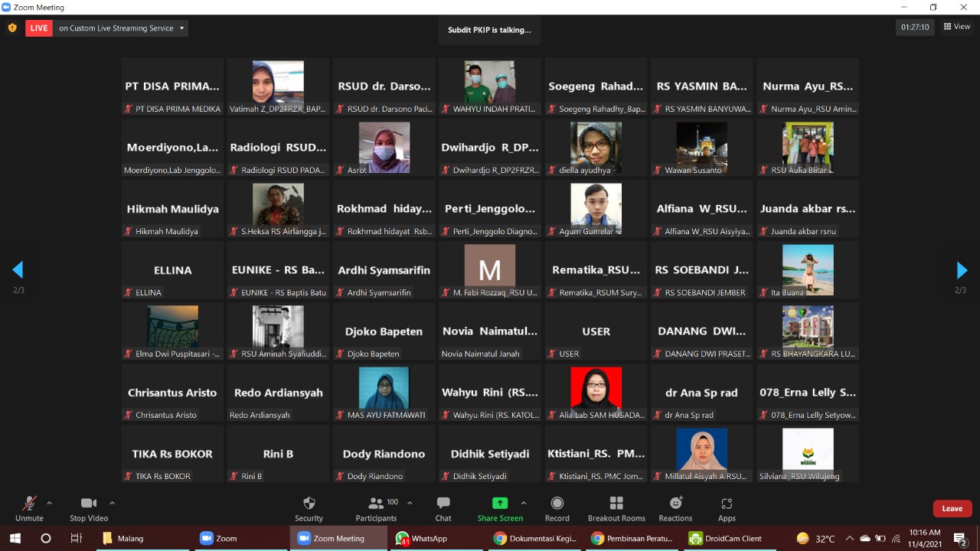Select WAHYU INDAH PRATI video thumbnail
This screenshot has height=551, width=980.
point(489,86)
